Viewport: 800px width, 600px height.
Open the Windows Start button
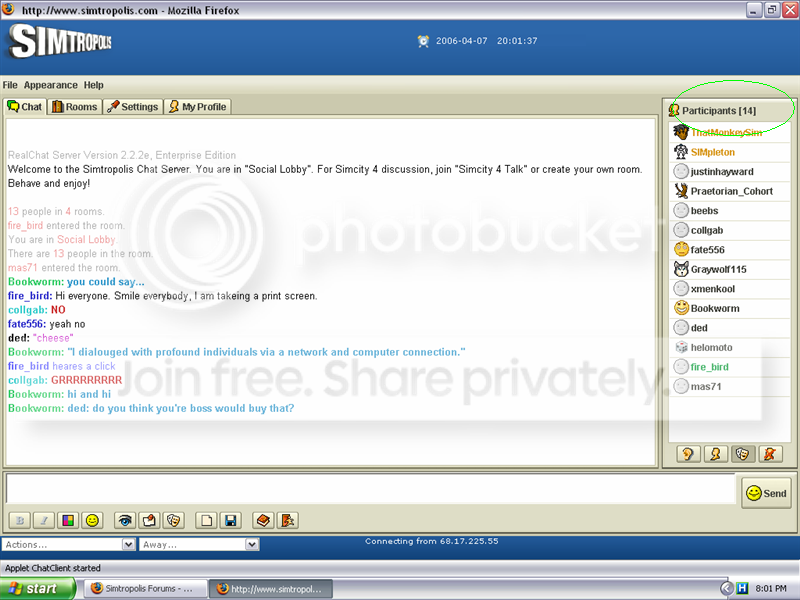pos(38,589)
